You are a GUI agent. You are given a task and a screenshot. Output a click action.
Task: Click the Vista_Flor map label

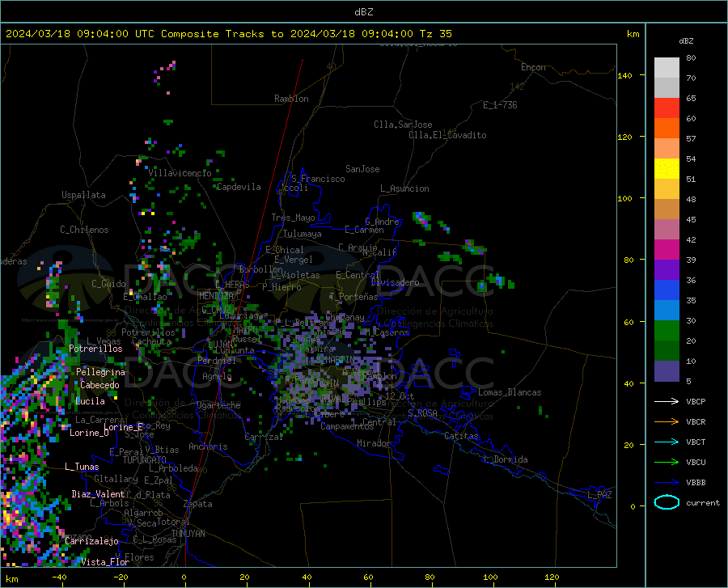[x=105, y=562]
